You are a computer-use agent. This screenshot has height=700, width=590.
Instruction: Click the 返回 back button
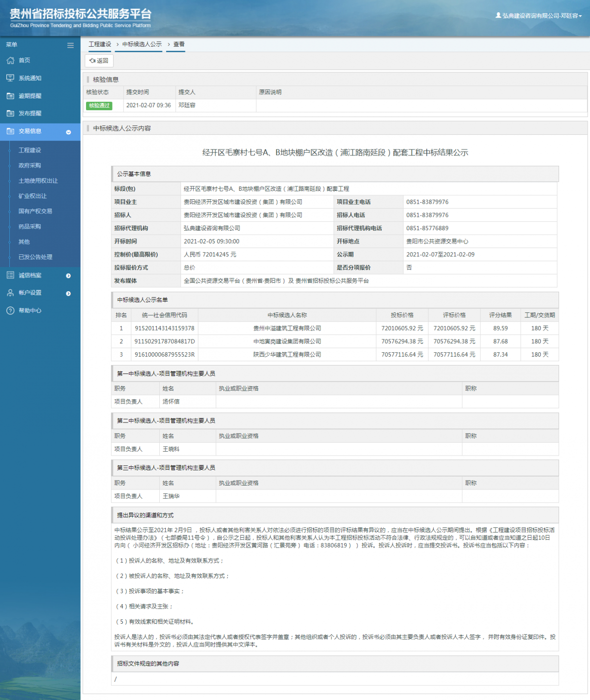pos(99,61)
